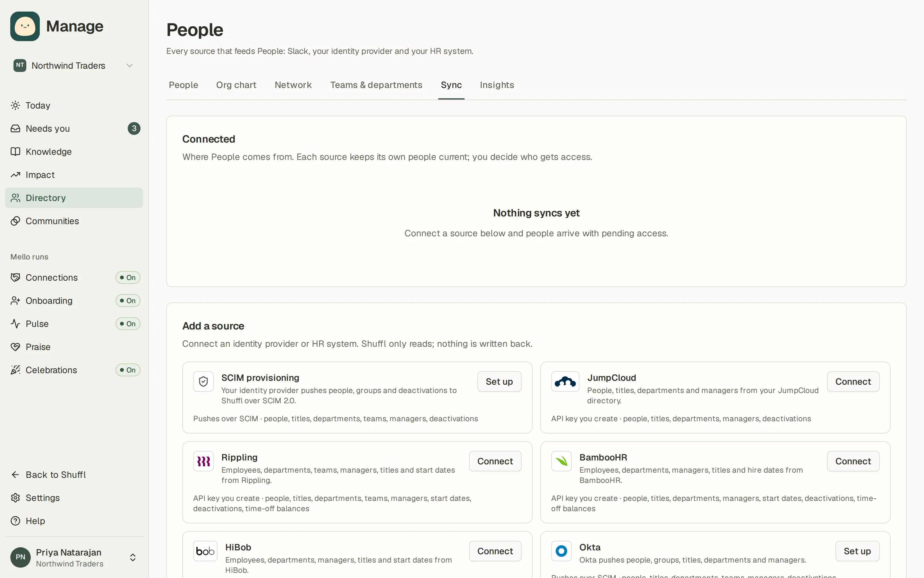Click the gear icon beside Settings

15,498
